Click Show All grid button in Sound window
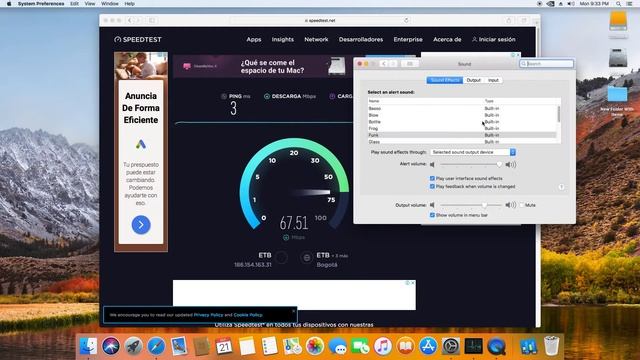 (409, 64)
